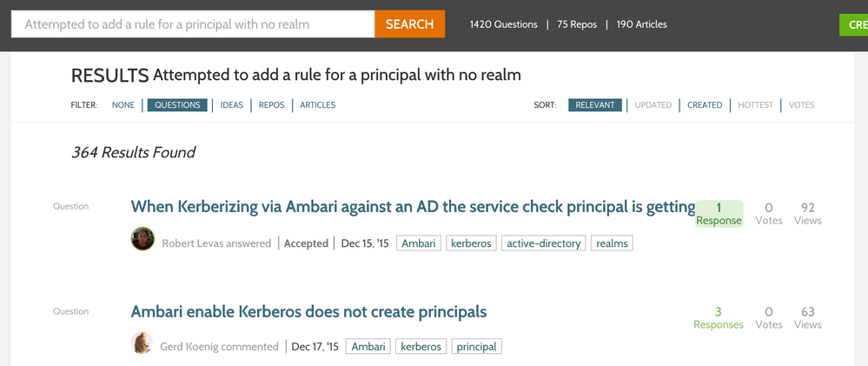Sort results by CREATED date
Image resolution: width=868 pixels, height=366 pixels.
[x=705, y=105]
